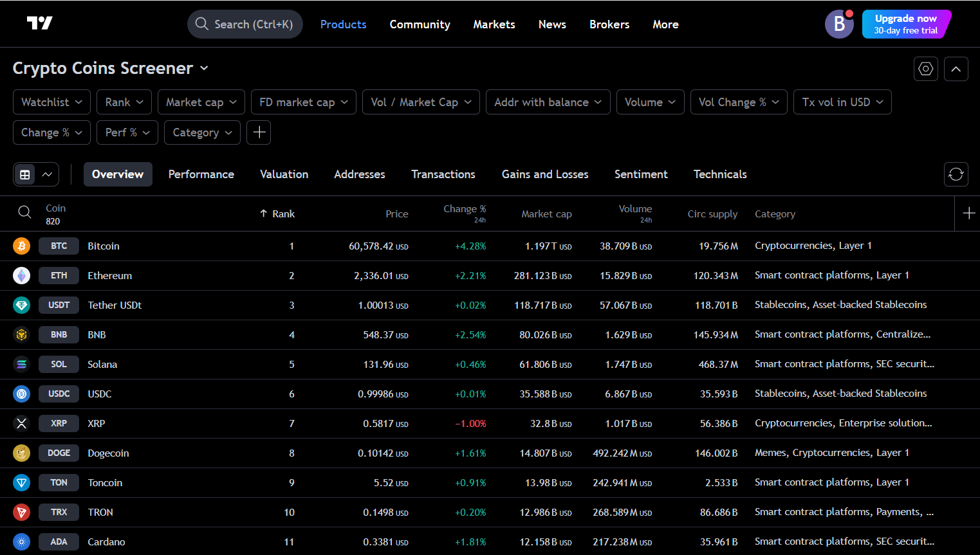Open the BTC ticker link
This screenshot has height=555, width=980.
(x=59, y=246)
